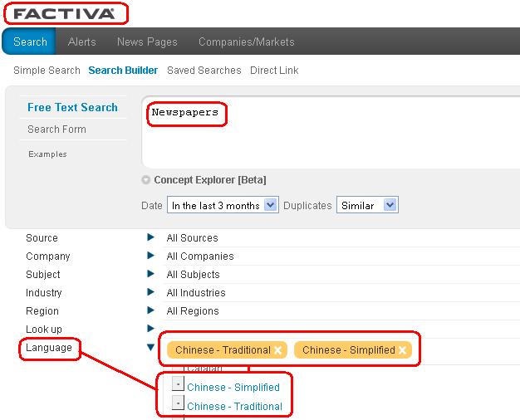Open Direct Link page
The height and width of the screenshot is (420, 520).
tap(274, 71)
